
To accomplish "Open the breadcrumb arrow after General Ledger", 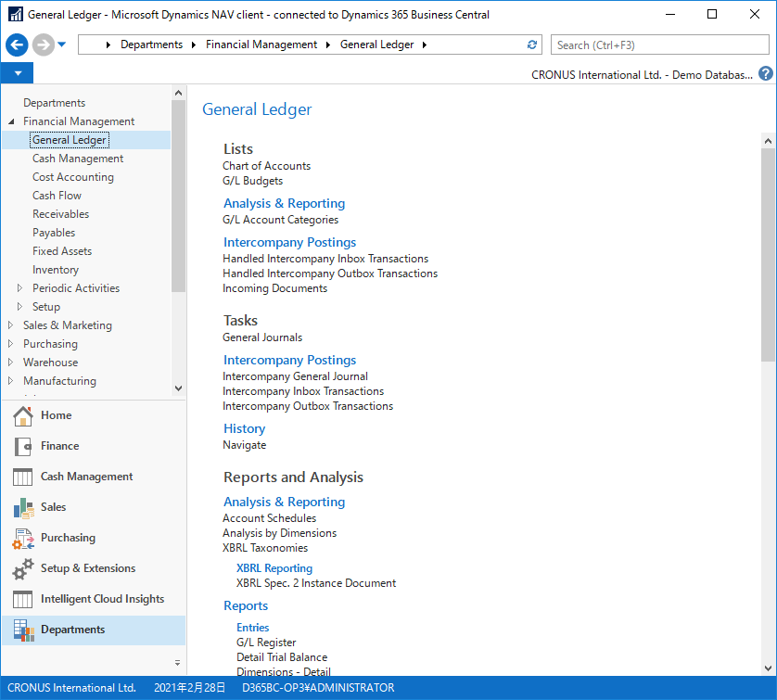I will tap(425, 45).
